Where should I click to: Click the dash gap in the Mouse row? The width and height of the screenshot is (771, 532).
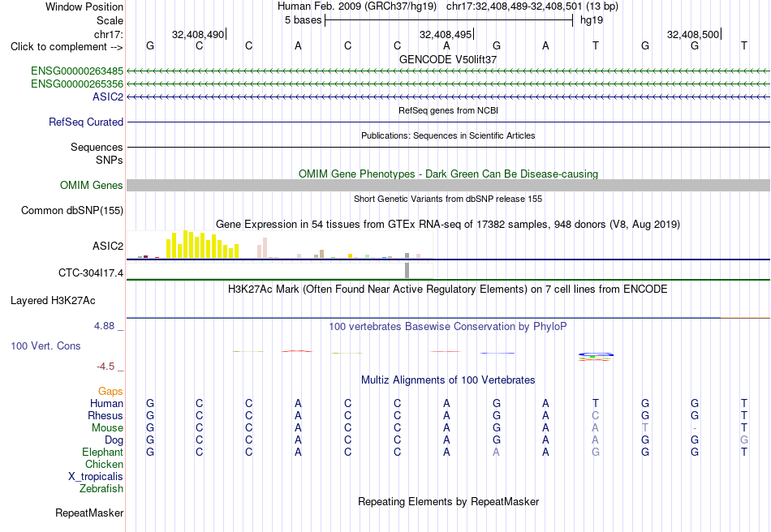(x=694, y=428)
